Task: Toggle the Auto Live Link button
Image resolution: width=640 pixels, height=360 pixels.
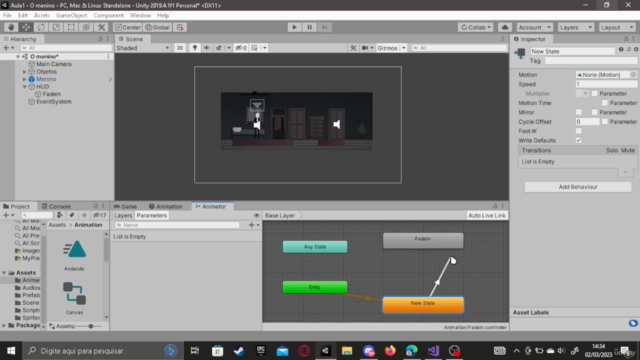Action: [487, 216]
